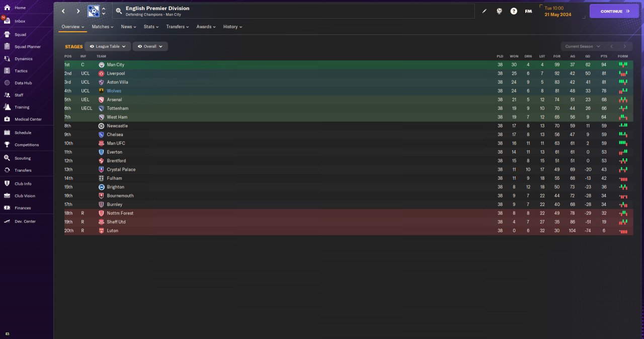Open the Squad shirt icon

(x=7, y=35)
